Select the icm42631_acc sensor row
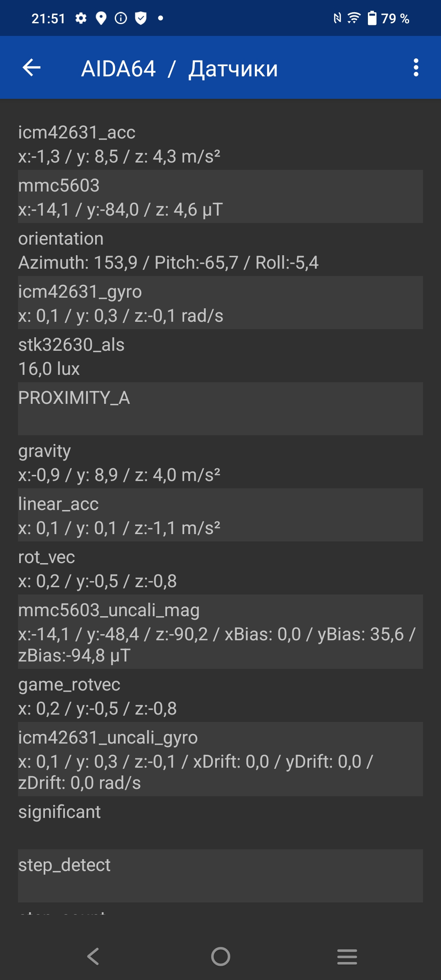This screenshot has height=980, width=441. [x=220, y=144]
